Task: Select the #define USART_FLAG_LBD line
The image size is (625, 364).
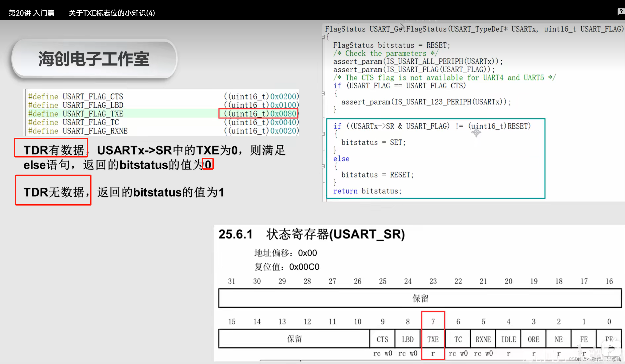Action: (163, 105)
